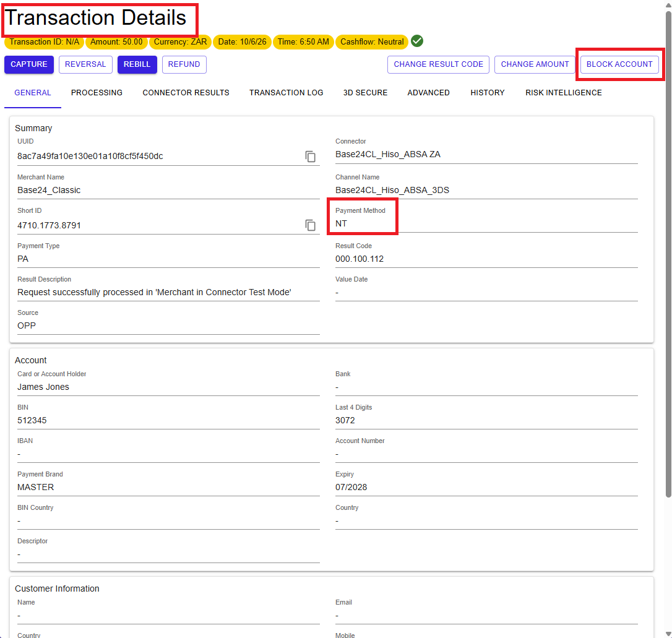672x638 pixels.
Task: Click the CAPTURE button
Action: coord(29,64)
